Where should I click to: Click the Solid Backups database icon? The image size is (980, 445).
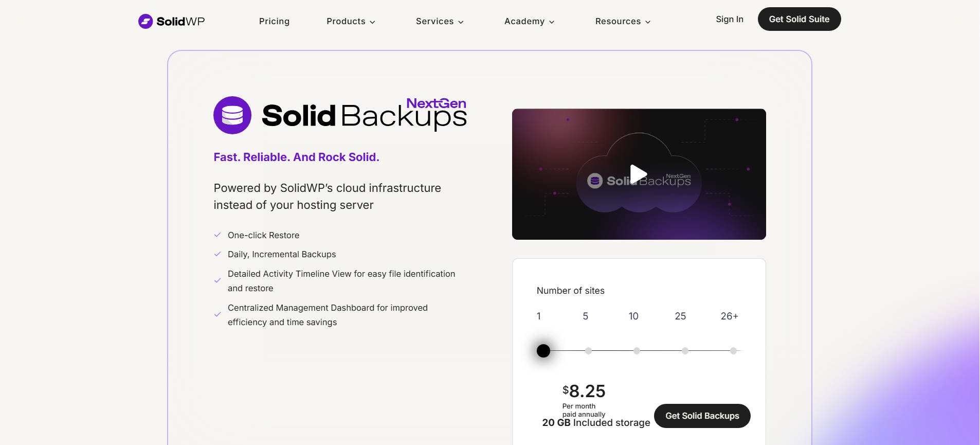(232, 115)
